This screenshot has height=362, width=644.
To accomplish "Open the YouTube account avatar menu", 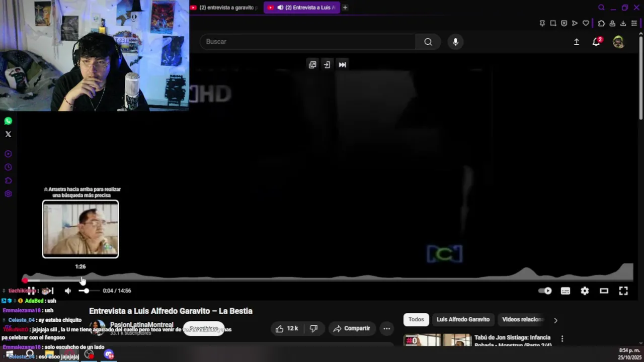I will [x=618, y=42].
